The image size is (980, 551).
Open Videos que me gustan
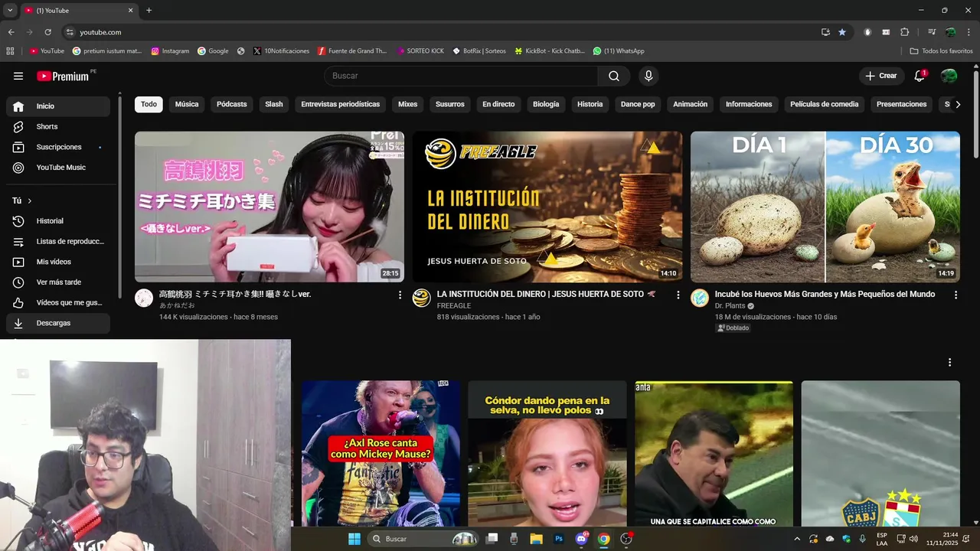click(58, 302)
